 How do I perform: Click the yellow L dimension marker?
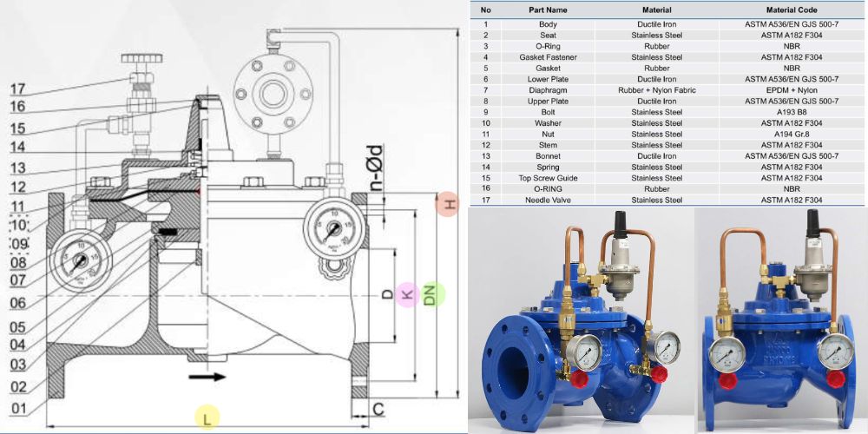click(207, 418)
